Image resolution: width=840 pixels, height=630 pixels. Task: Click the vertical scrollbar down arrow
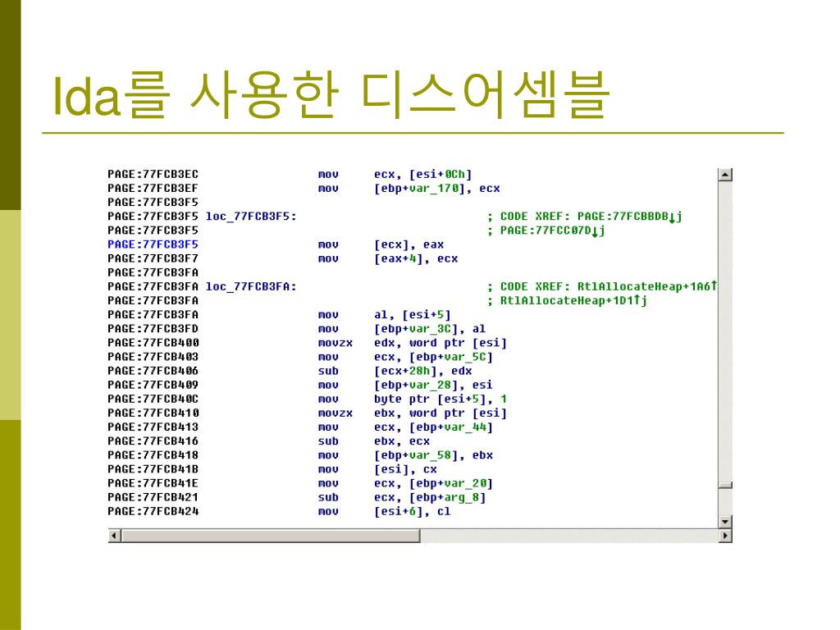pyautogui.click(x=725, y=521)
